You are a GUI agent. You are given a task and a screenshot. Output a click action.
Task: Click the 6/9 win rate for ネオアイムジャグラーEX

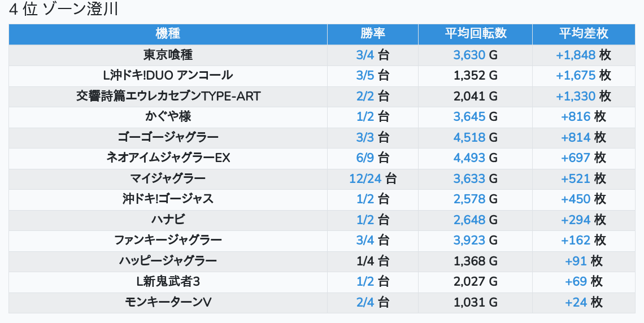point(365,158)
